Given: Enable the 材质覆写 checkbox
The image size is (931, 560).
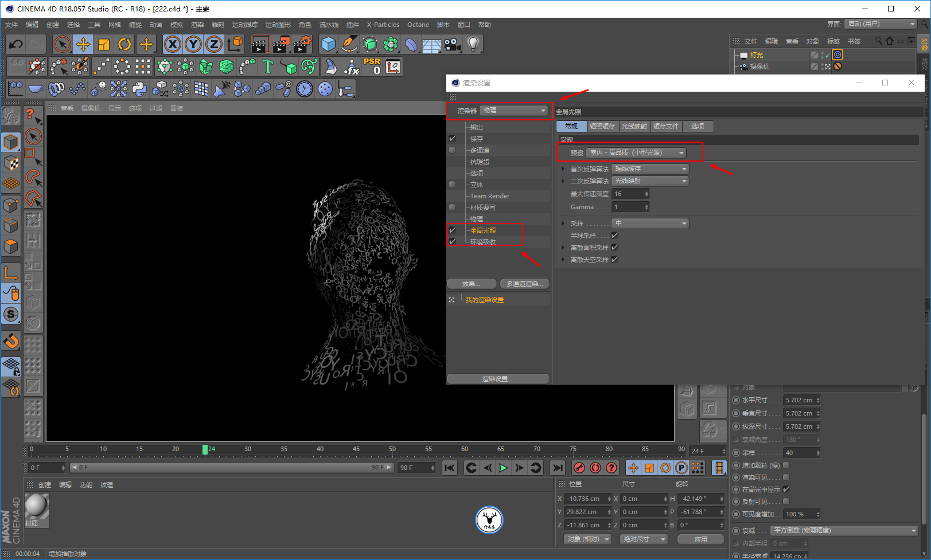Looking at the screenshot, I should click(452, 207).
